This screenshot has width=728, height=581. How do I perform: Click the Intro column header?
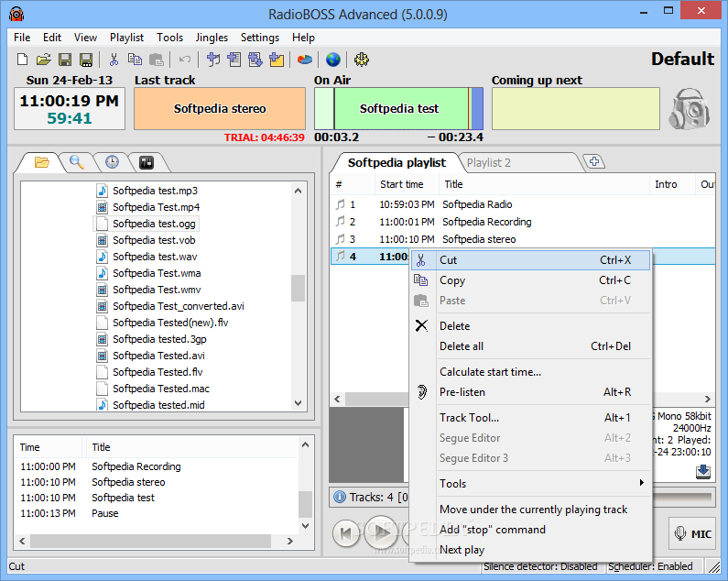tap(672, 184)
